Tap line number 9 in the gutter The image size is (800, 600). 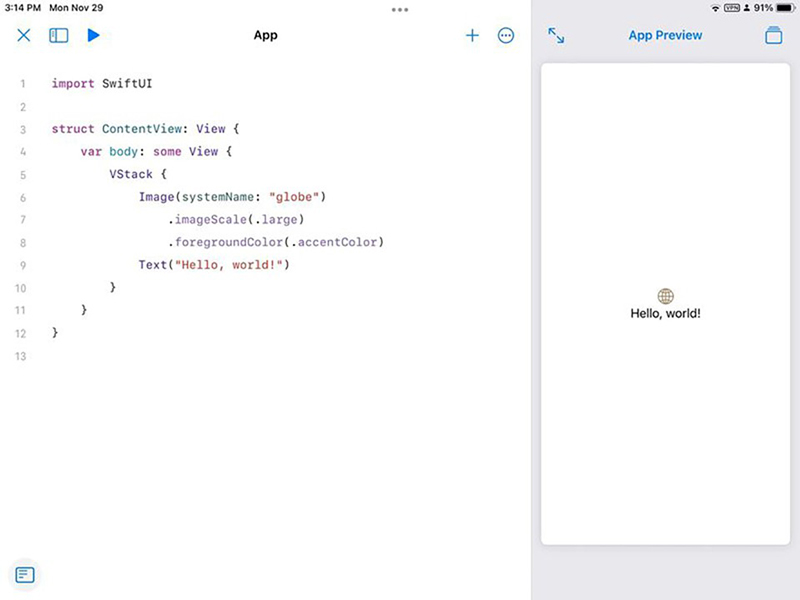coord(22,265)
